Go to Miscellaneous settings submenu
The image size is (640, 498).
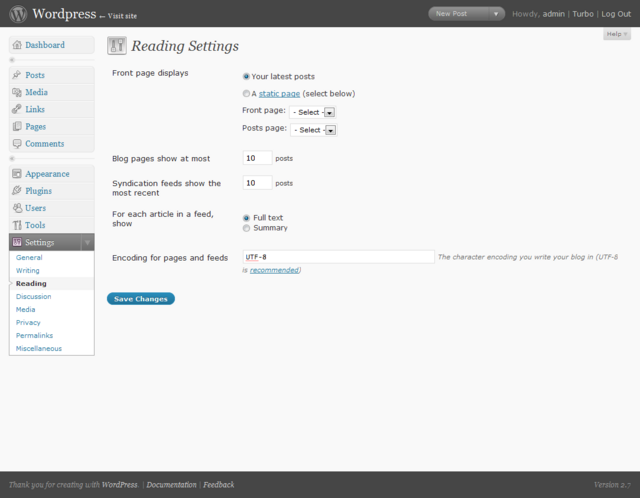39,349
